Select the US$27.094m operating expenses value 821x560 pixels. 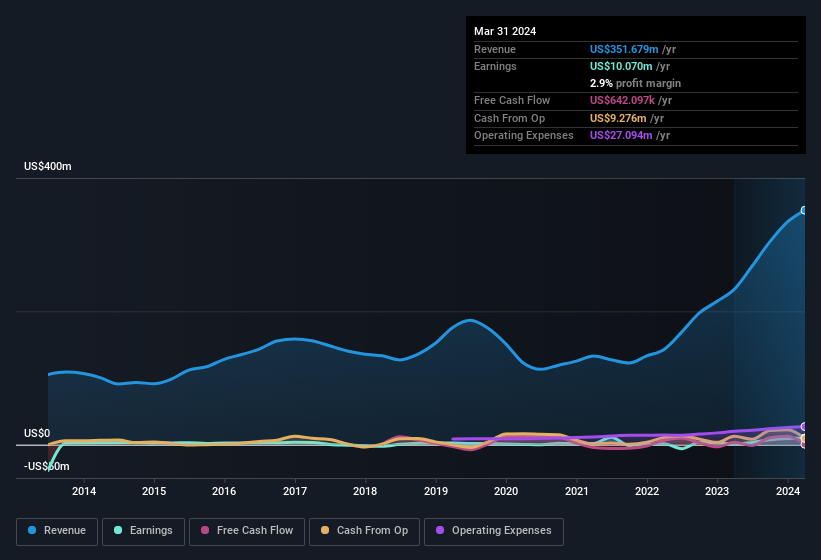[x=620, y=135]
